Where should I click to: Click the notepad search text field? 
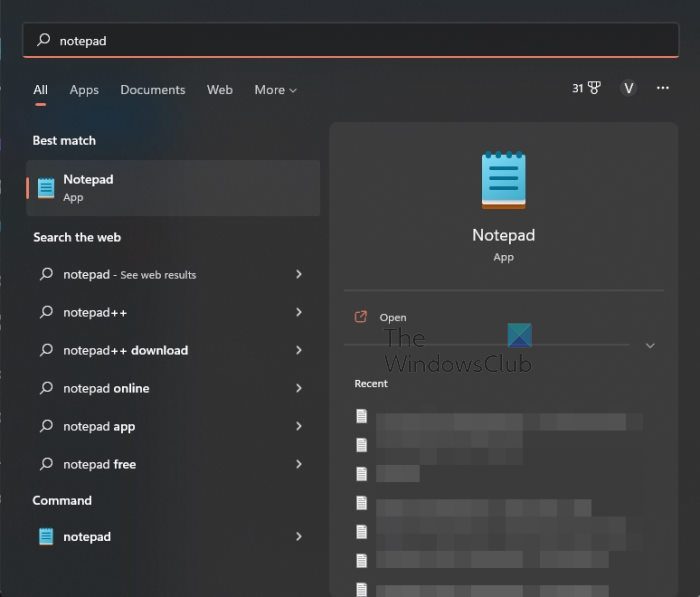click(x=350, y=40)
